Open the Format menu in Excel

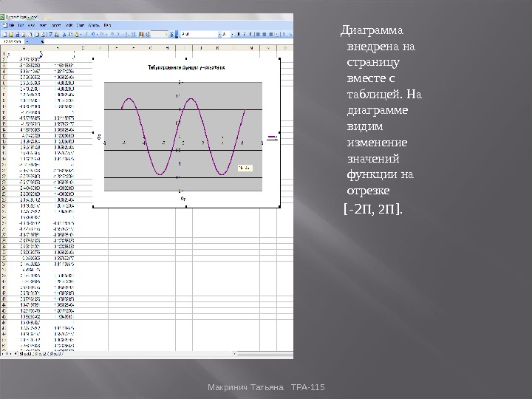pos(56,25)
